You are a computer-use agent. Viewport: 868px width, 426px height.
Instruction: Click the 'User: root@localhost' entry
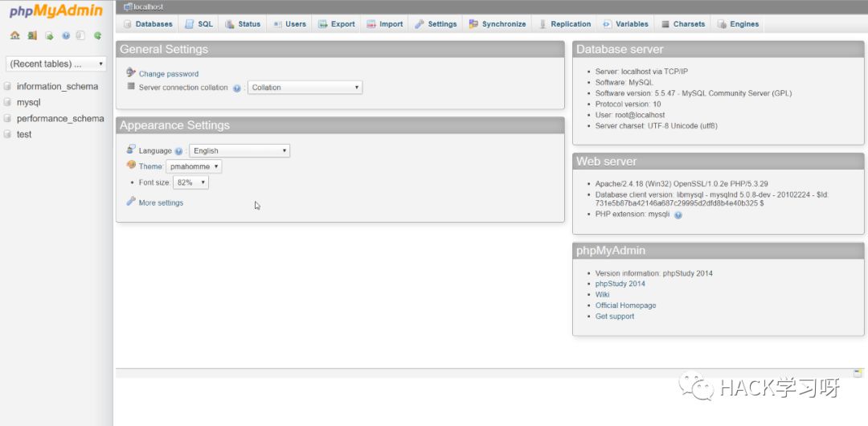(630, 115)
